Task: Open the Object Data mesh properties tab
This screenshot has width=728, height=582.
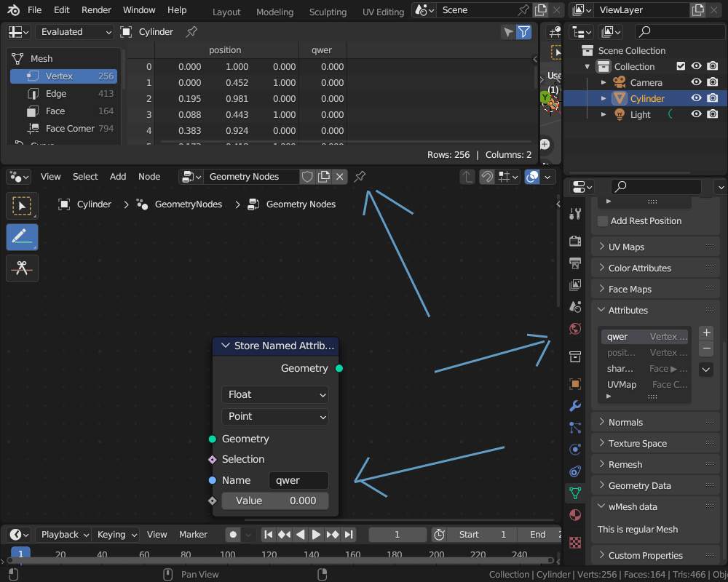Action: pos(575,493)
